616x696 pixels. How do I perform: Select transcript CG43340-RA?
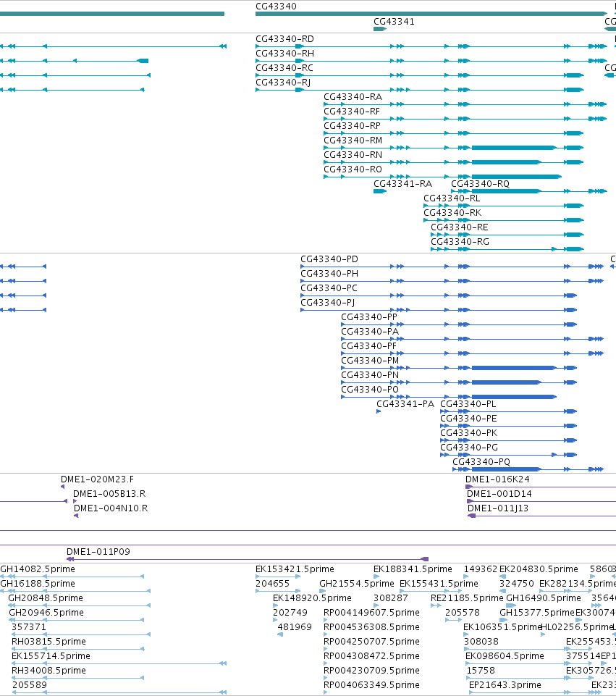[x=353, y=97]
